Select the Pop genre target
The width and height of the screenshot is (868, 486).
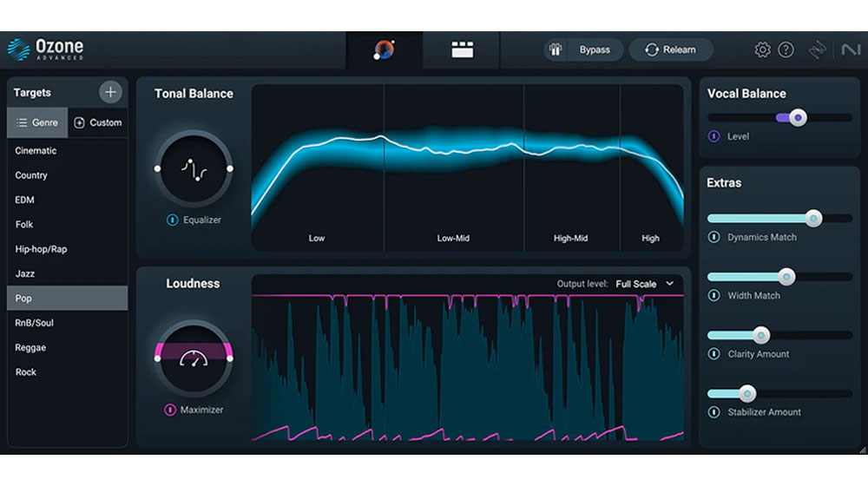(x=68, y=298)
